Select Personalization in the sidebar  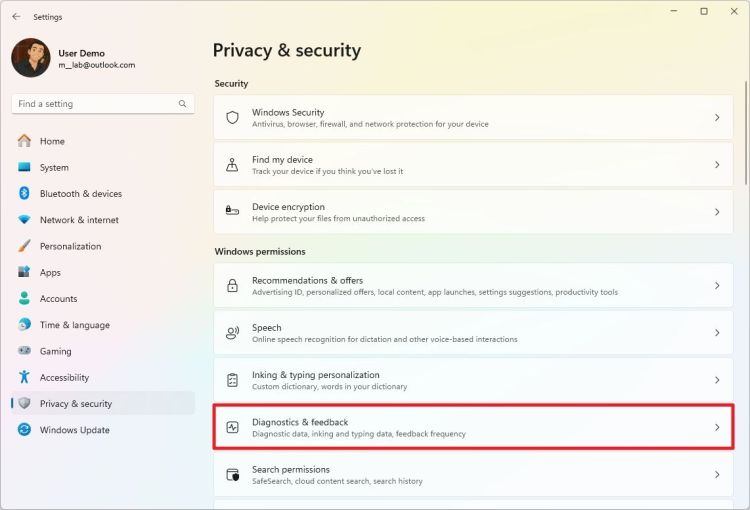70,246
